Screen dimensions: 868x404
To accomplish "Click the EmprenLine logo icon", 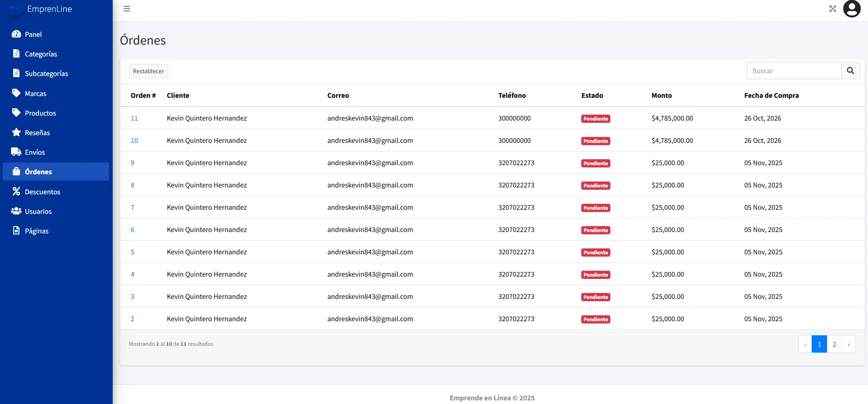I will 16,9.
